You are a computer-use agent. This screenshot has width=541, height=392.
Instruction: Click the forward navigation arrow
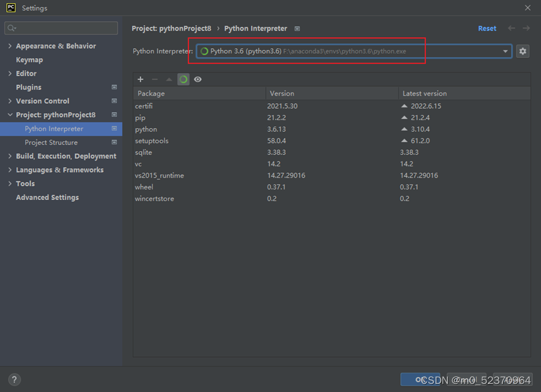click(x=526, y=28)
